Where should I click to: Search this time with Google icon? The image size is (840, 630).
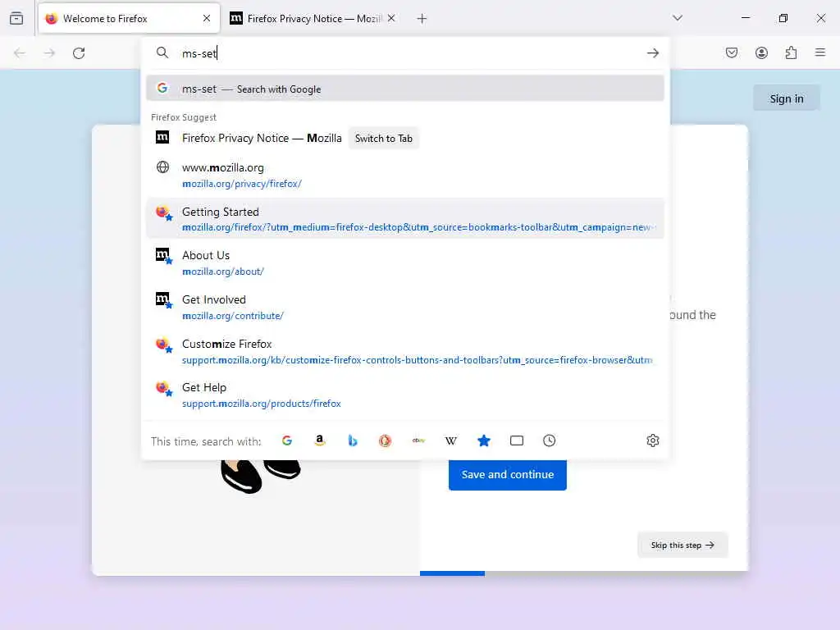tap(287, 441)
